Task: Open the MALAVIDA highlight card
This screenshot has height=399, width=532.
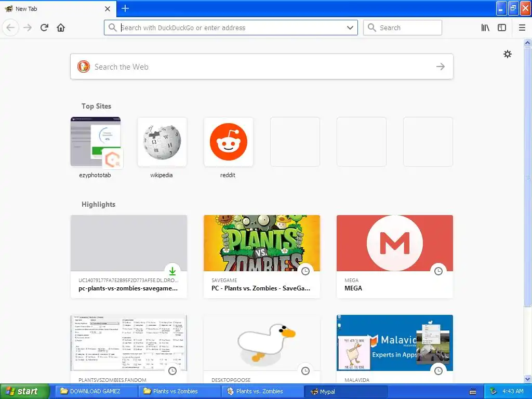Action: tap(395, 349)
